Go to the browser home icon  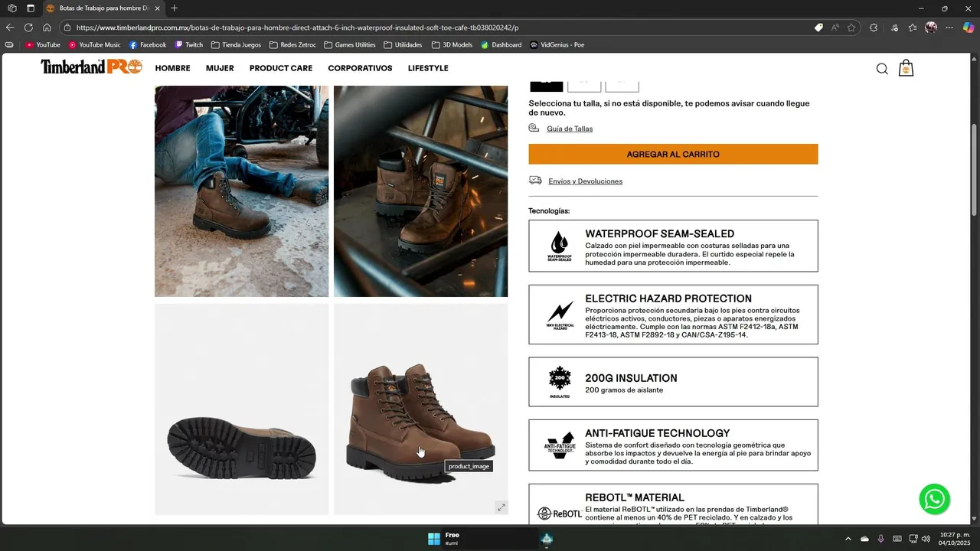click(47, 28)
